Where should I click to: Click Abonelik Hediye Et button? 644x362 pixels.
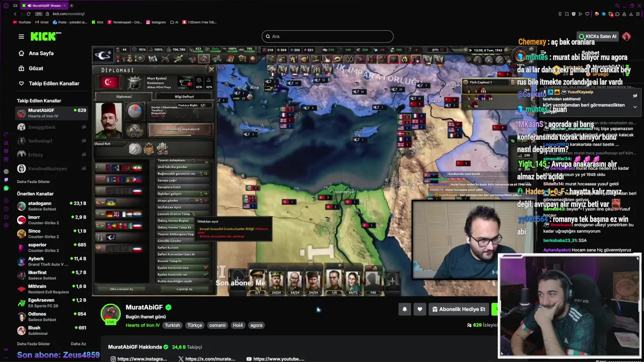click(x=458, y=309)
